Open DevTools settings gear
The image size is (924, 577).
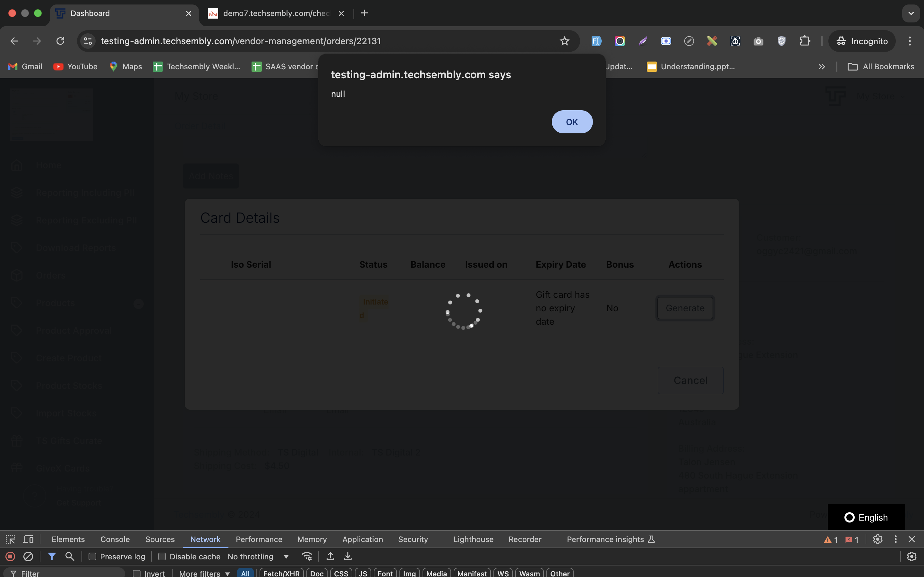877,539
